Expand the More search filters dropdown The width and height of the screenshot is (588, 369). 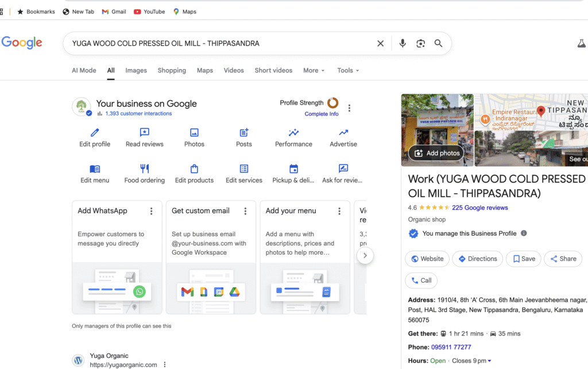pyautogui.click(x=314, y=71)
